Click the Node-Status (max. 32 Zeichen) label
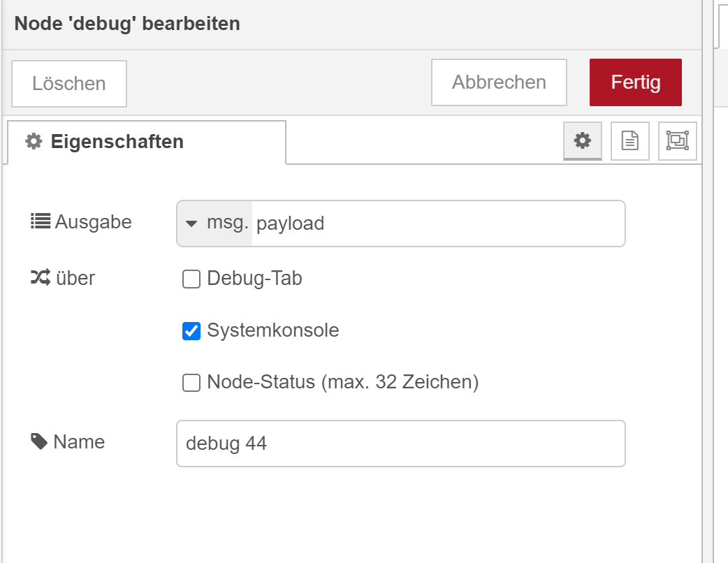728x563 pixels. 342,382
